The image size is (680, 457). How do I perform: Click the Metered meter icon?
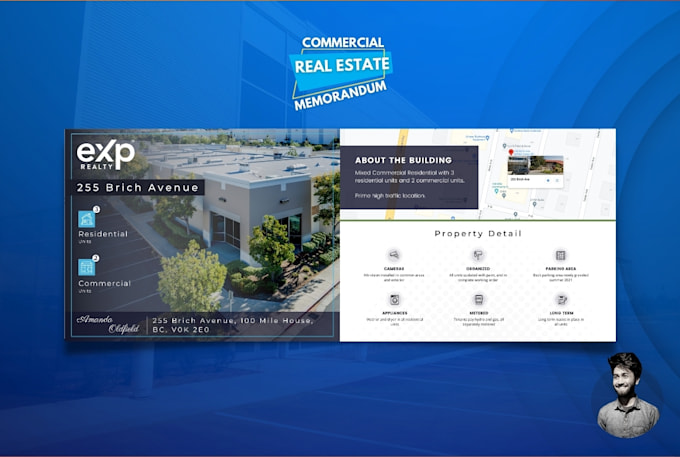pyautogui.click(x=478, y=299)
